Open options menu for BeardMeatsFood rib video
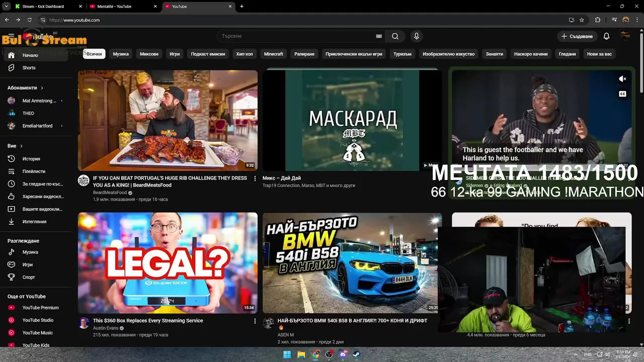The height and width of the screenshot is (362, 644). pyautogui.click(x=255, y=178)
